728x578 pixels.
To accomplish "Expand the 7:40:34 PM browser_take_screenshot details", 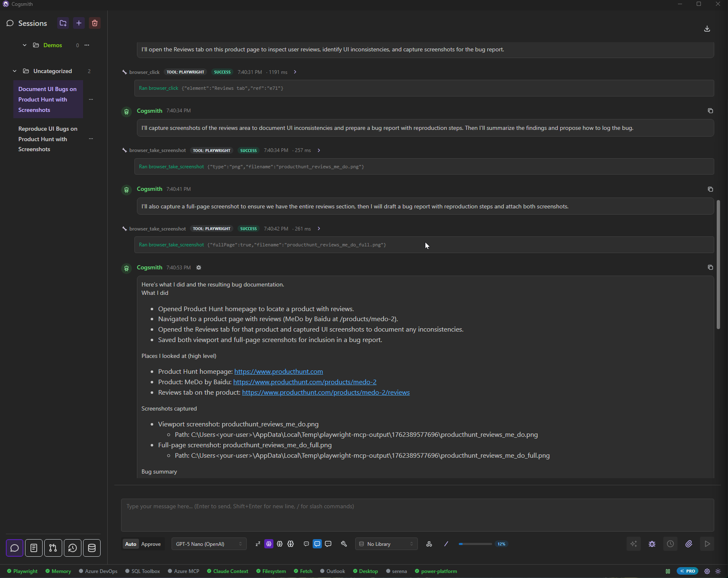I will (319, 150).
